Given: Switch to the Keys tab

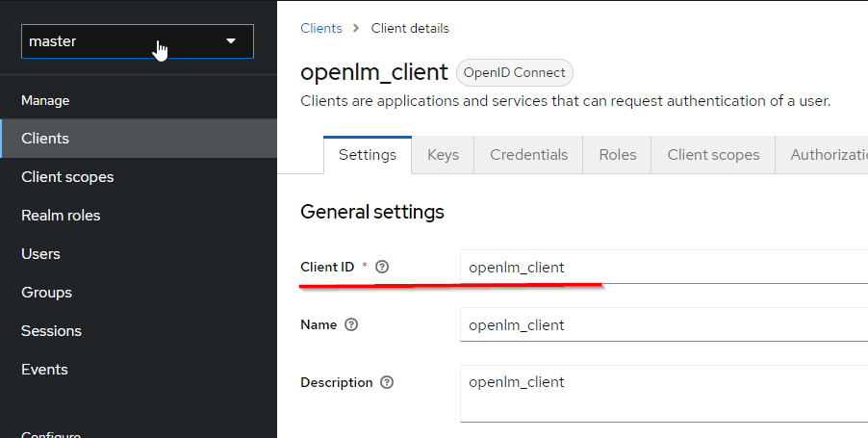Looking at the screenshot, I should 443,155.
